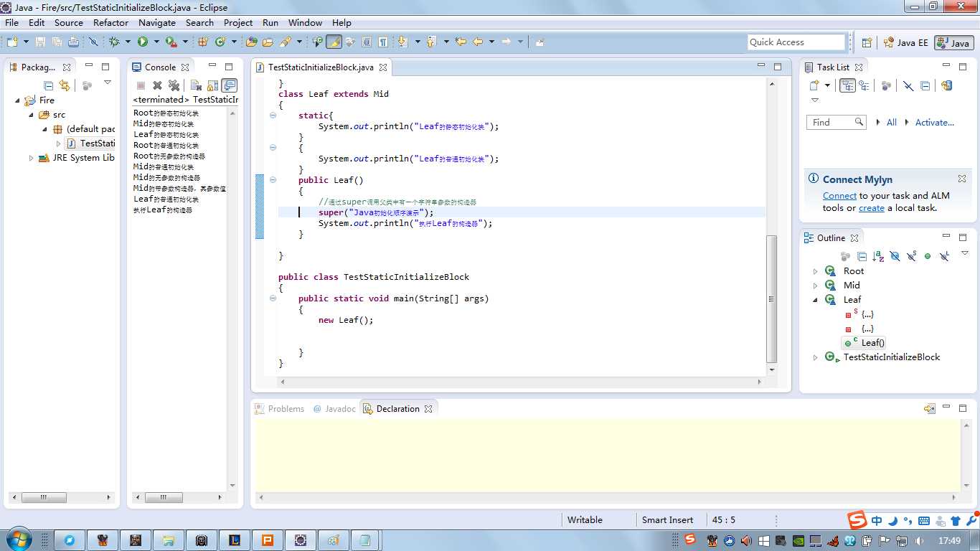Switch to the Problems tab
Screen dimensions: 980x551
coord(279,408)
